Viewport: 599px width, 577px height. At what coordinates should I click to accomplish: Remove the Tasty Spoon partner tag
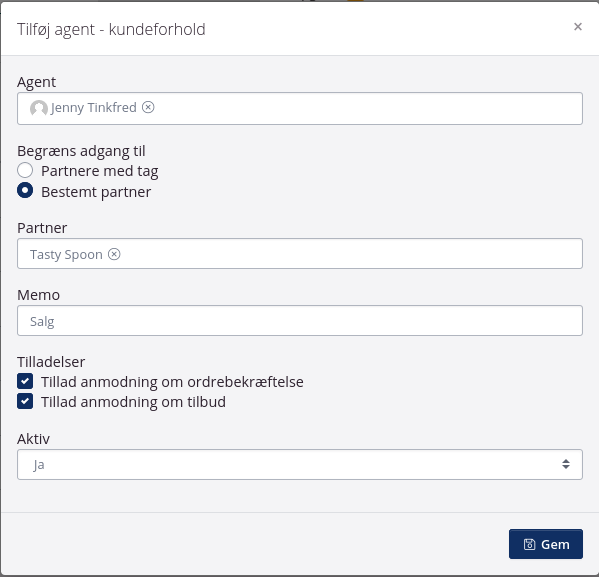click(114, 254)
